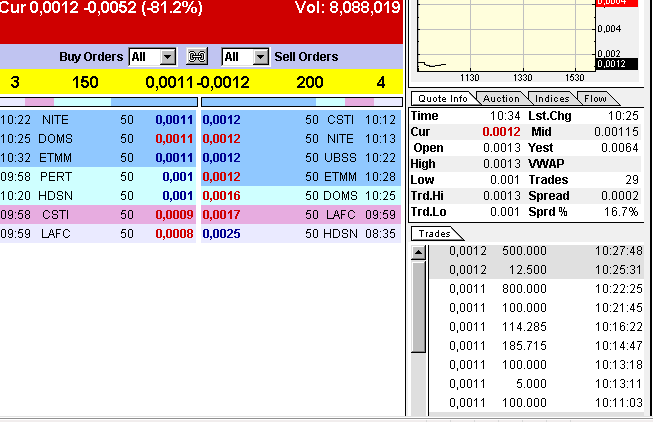Select trade of 5.000 at 10:13:11
This screenshot has height=422, width=653.
click(x=537, y=384)
